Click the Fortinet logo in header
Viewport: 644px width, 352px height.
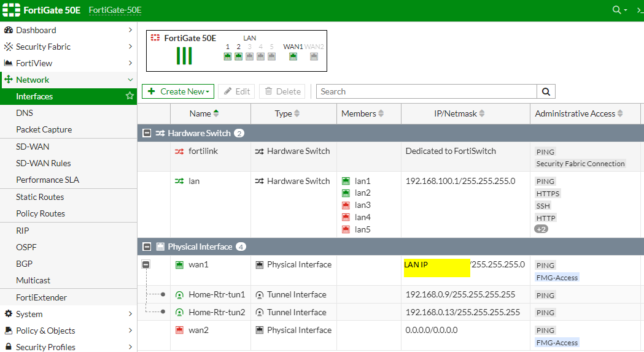click(12, 10)
